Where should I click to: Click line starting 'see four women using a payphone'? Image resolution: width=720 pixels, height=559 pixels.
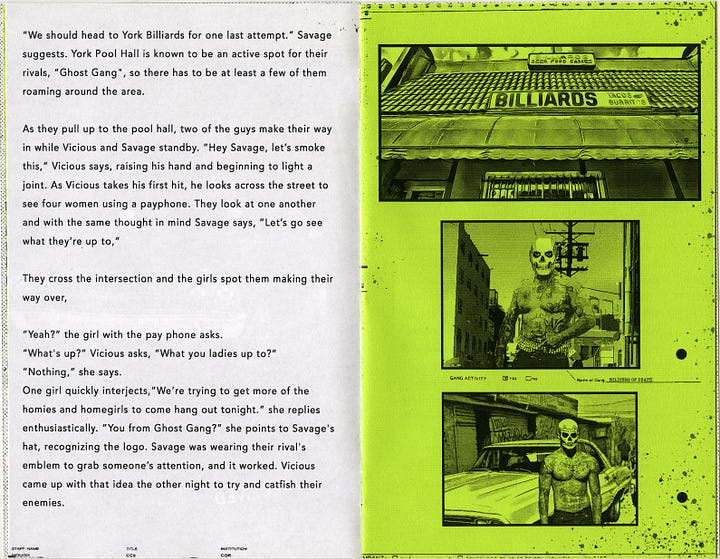pos(169,204)
